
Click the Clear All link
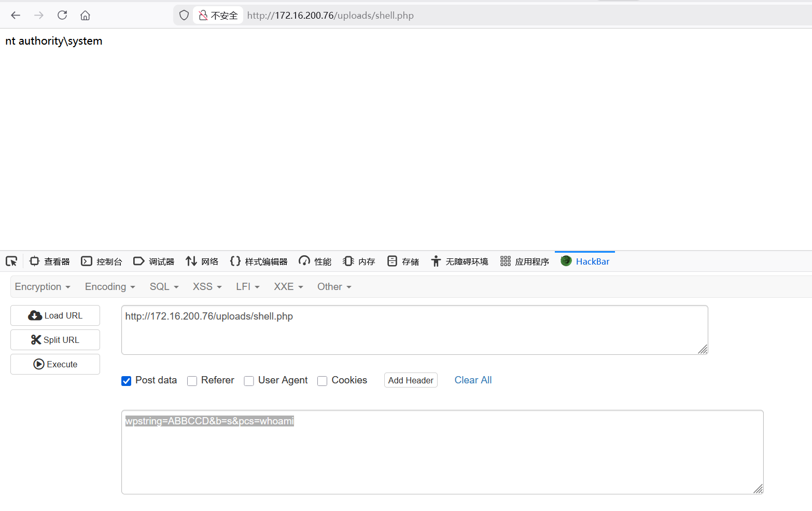(473, 380)
